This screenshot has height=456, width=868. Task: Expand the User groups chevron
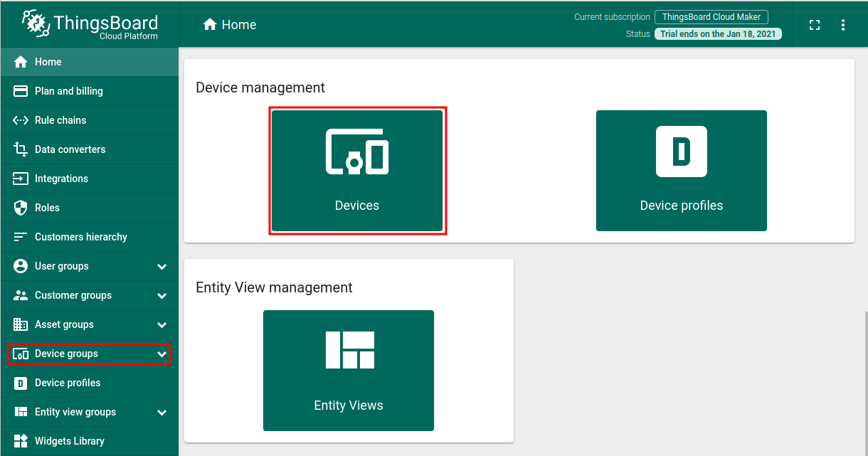pyautogui.click(x=162, y=267)
